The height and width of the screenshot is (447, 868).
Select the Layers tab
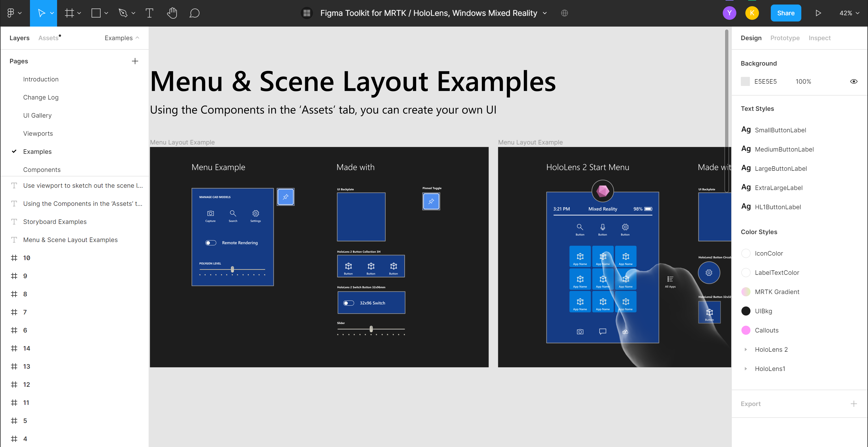click(x=19, y=38)
